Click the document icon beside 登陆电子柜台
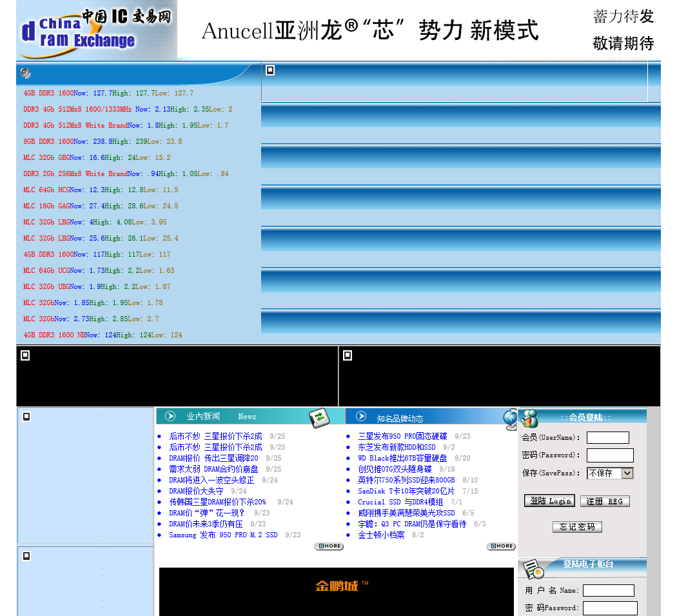Screen dimensions: 677x616 click(x=533, y=568)
